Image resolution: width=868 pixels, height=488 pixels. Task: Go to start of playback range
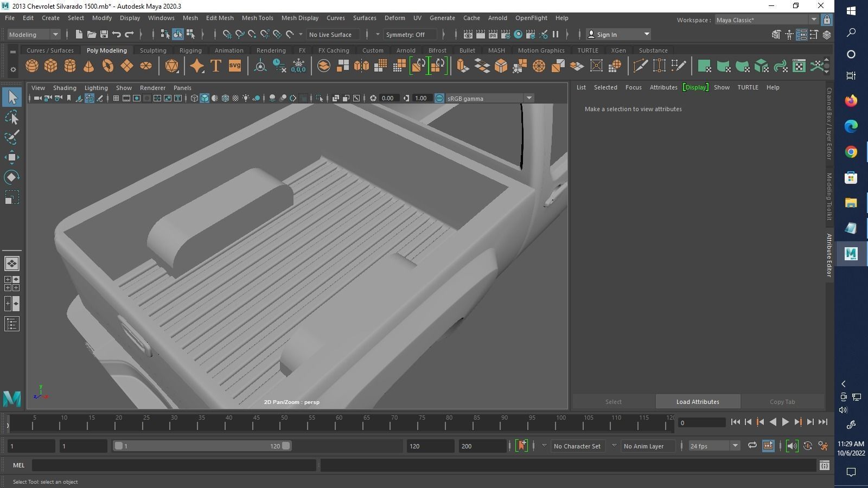(736, 422)
